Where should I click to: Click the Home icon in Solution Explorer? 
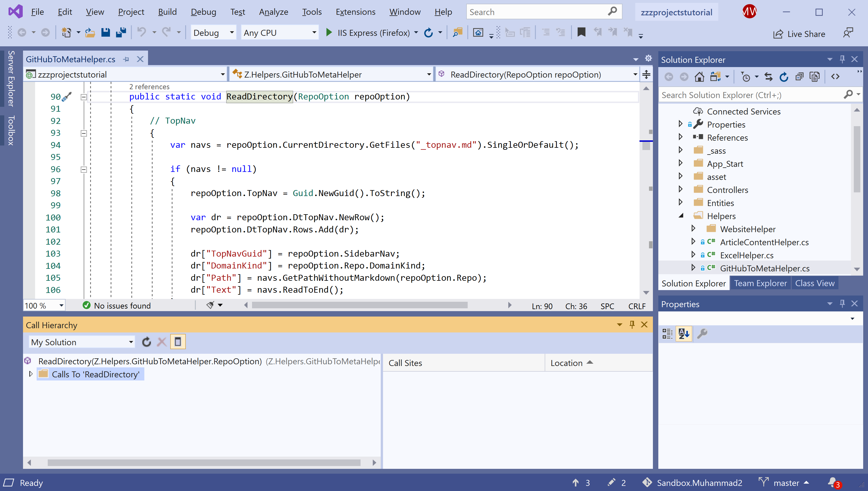(699, 77)
